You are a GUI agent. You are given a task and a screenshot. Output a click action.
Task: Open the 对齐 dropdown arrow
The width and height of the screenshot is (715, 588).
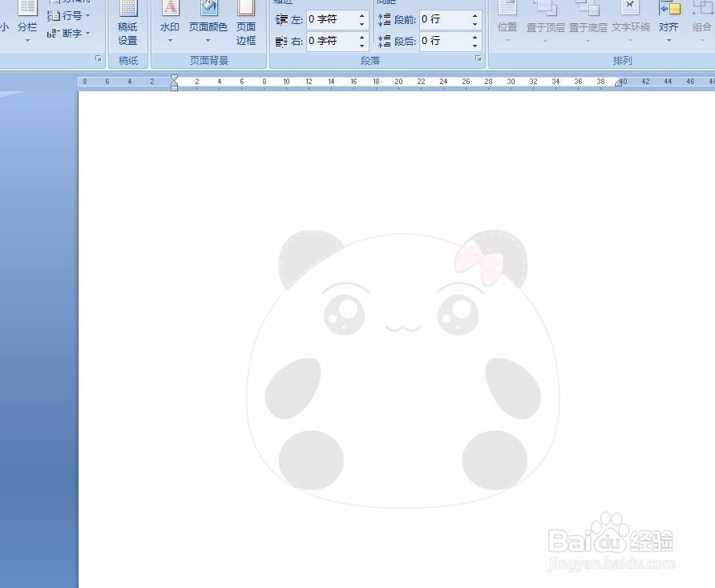669,41
